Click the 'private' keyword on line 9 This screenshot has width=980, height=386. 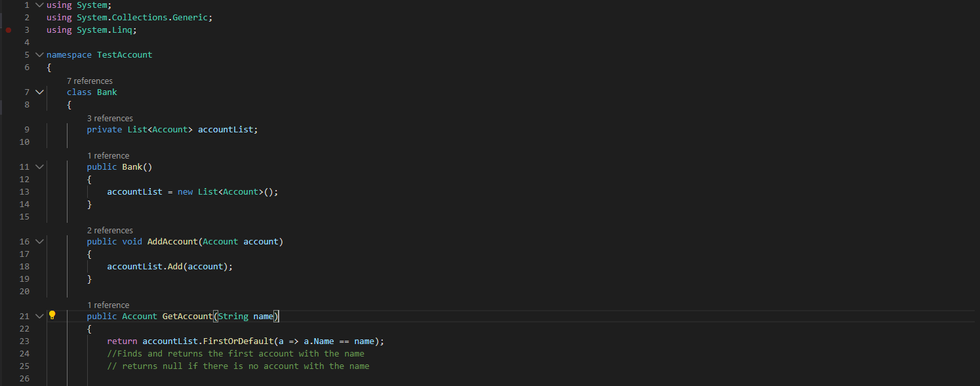(104, 130)
